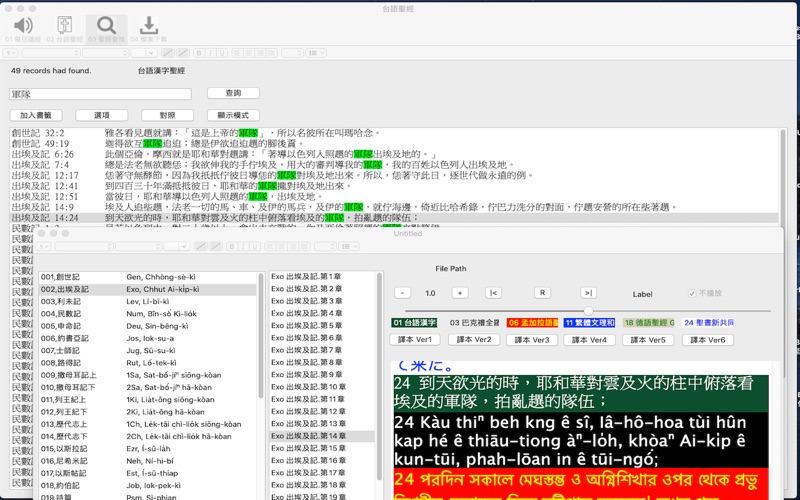Toggle the 不播放 checkbox
This screenshot has width=800, height=500.
point(692,294)
